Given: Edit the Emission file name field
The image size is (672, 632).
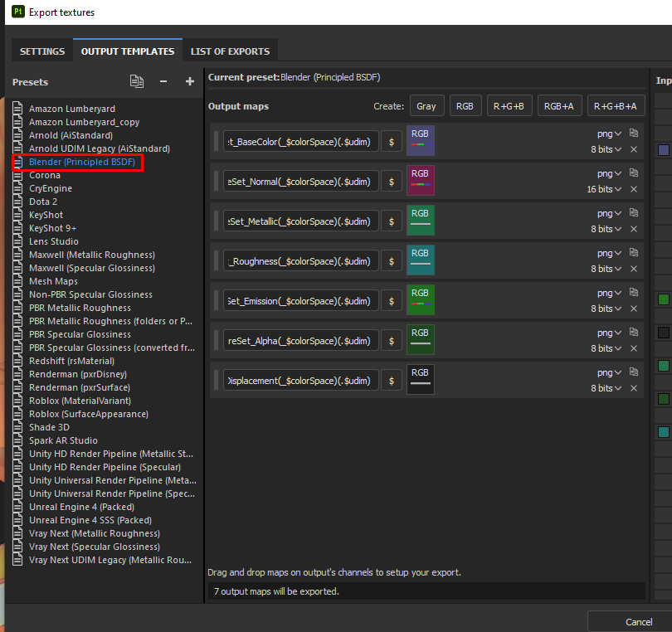Looking at the screenshot, I should pos(301,301).
